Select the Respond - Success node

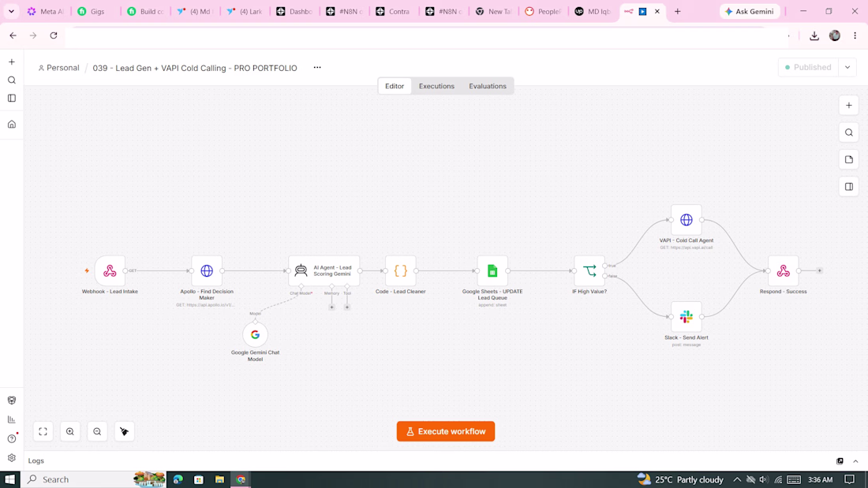783,270
